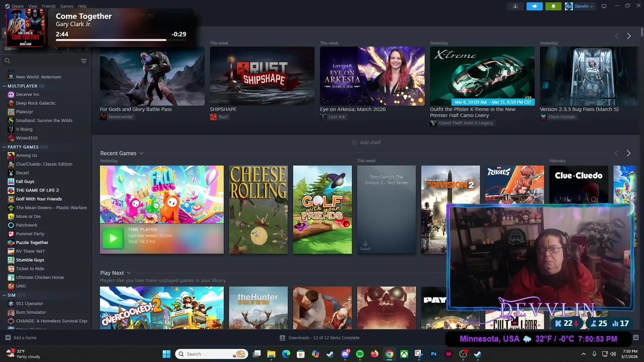Collapse the PARTY GAMES collection
The width and height of the screenshot is (644, 362).
(x=5, y=147)
